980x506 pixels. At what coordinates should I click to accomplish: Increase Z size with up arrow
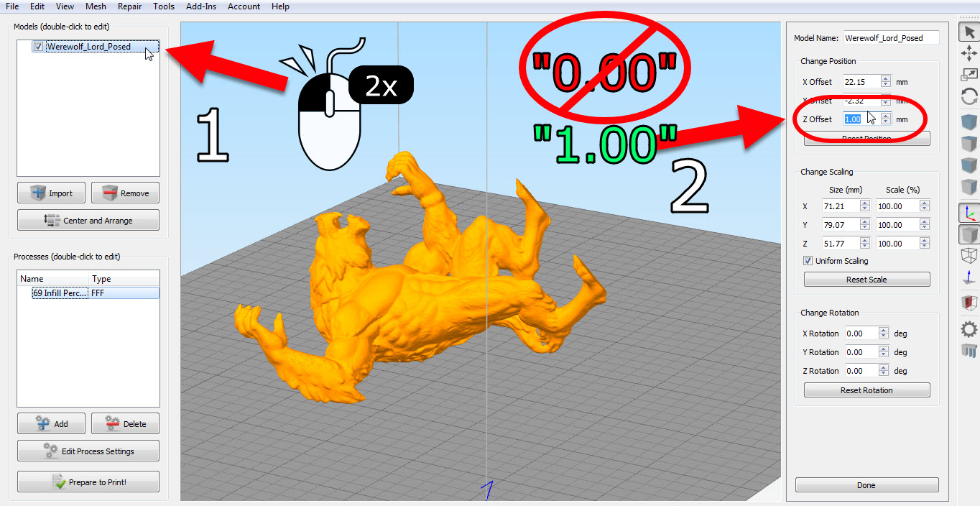(x=866, y=240)
